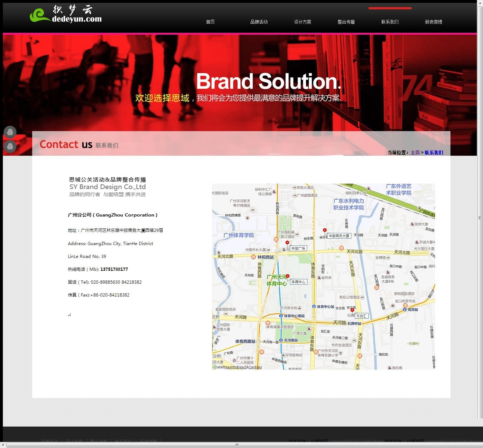Select the red pin above 体育中心 label
The image size is (483, 448).
click(288, 276)
